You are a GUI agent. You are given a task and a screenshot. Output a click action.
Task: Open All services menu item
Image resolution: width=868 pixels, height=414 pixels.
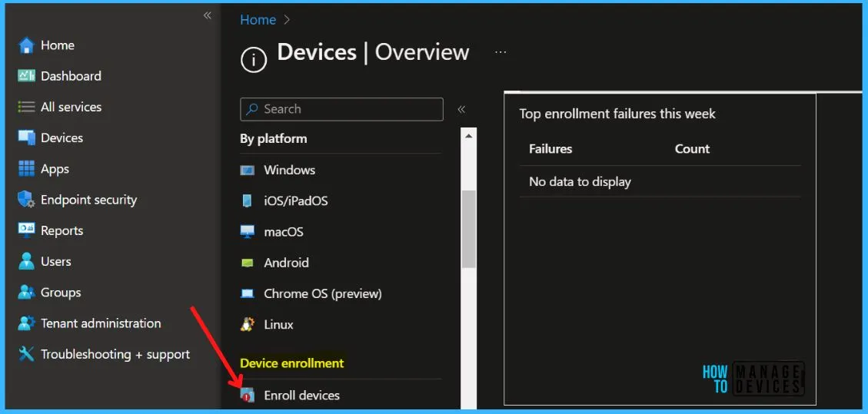[72, 107]
